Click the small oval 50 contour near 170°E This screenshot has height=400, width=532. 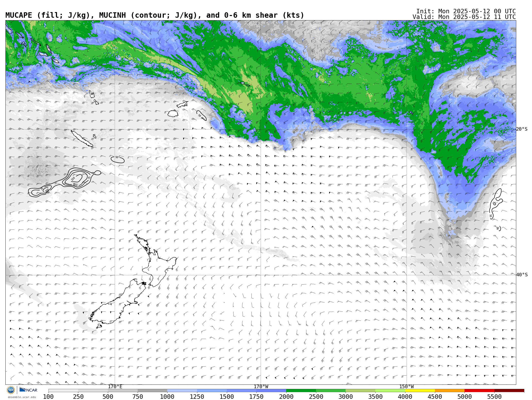click(x=117, y=160)
